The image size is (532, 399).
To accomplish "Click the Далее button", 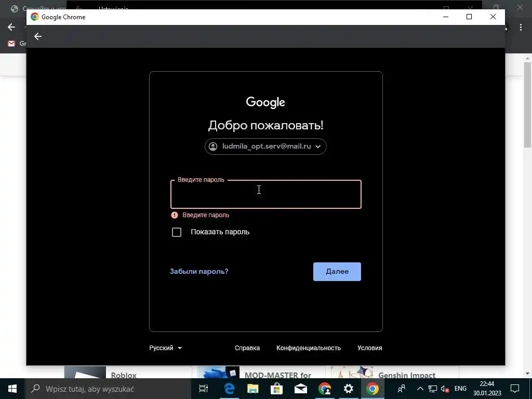I will point(337,271).
